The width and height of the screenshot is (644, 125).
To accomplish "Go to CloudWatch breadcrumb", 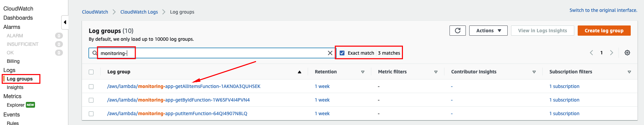I will 95,12.
